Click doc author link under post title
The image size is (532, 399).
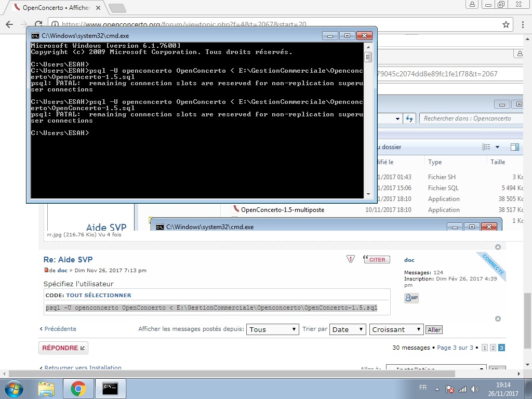pyautogui.click(x=62, y=270)
